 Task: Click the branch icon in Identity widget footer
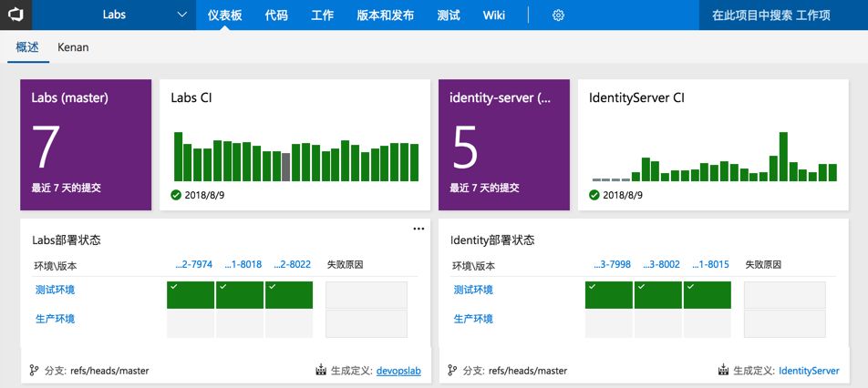point(452,371)
